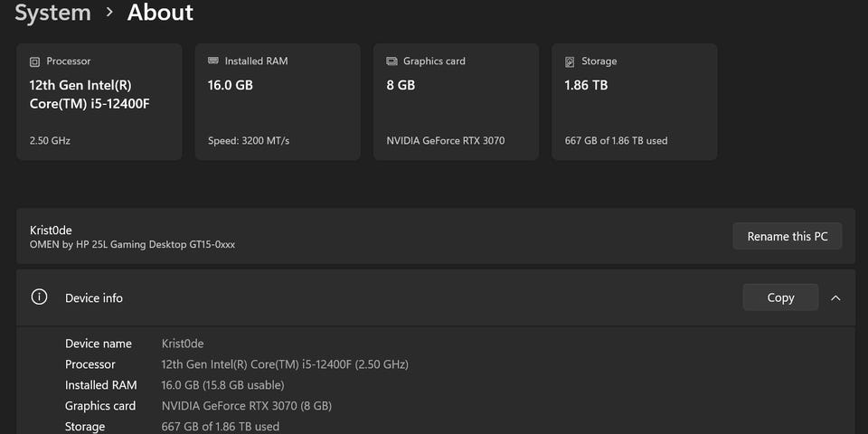Click the Installed RAM 16.0 GB value row
The image size is (868, 434).
pos(222,385)
